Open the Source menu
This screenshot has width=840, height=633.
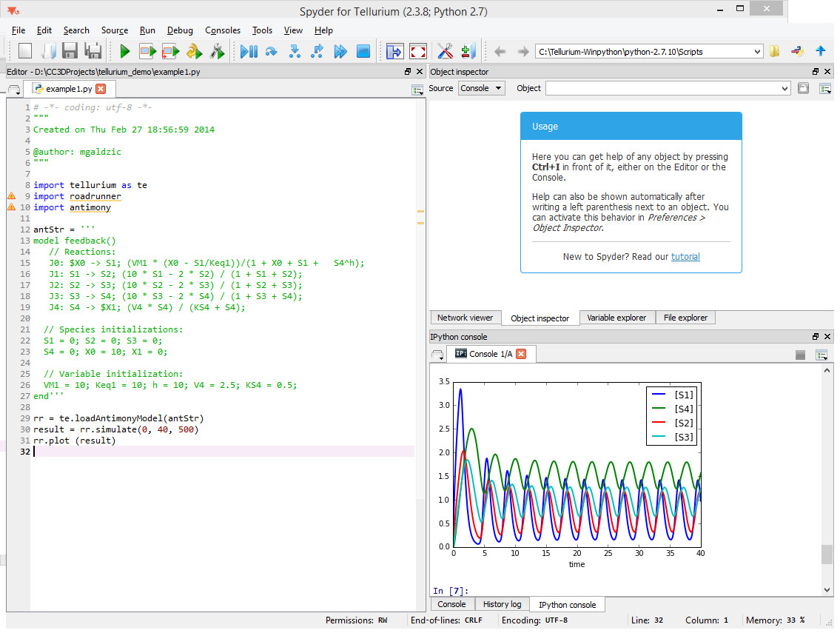coord(115,30)
